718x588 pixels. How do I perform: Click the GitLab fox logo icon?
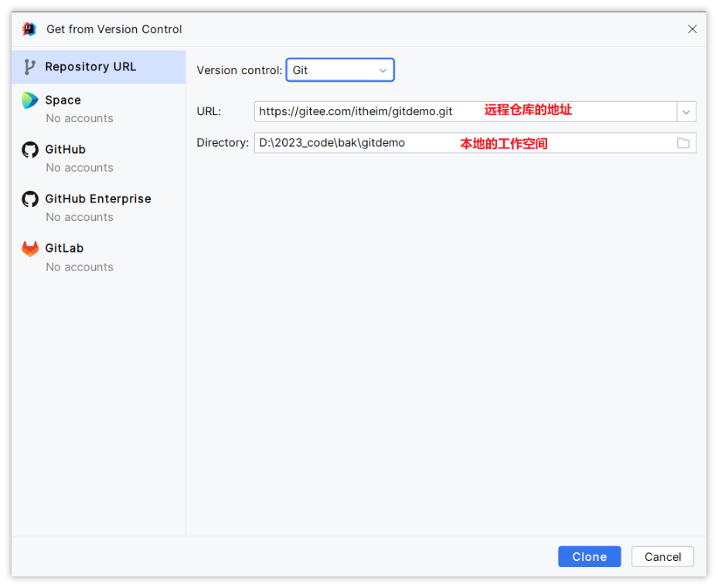[30, 249]
